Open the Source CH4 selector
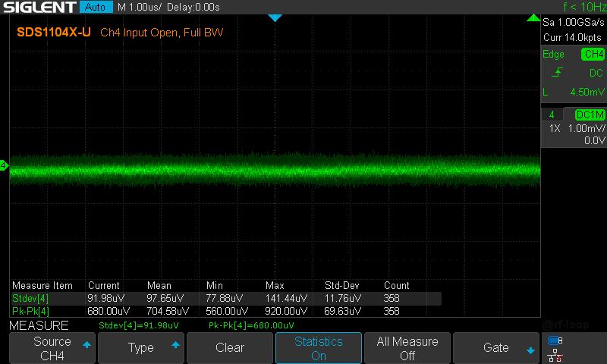Screen dimensions: 607x364 tap(52, 348)
